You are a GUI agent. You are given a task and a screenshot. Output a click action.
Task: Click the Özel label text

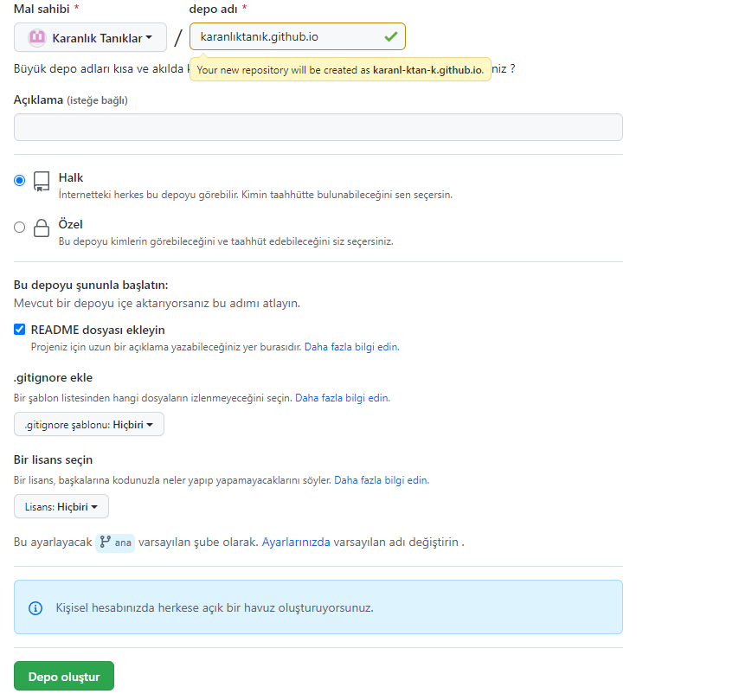70,224
